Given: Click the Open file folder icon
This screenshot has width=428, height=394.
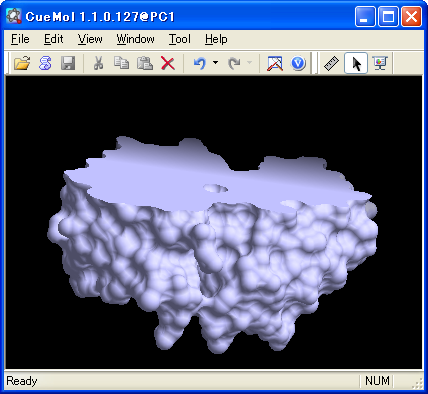Looking at the screenshot, I should [22, 63].
